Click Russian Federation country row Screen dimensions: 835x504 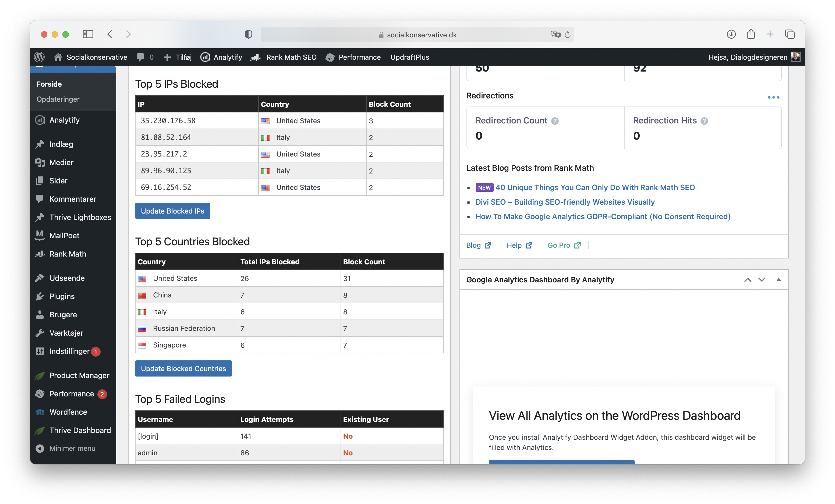click(x=289, y=328)
